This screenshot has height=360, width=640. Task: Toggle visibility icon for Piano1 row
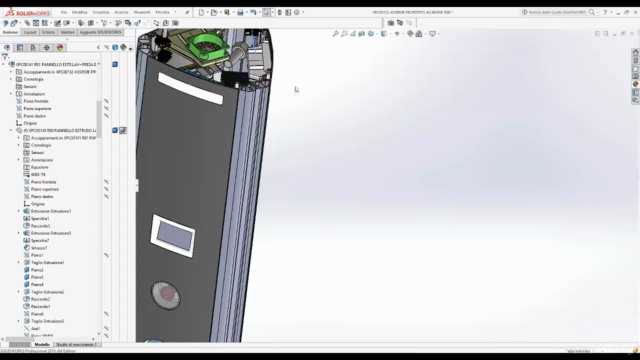(x=106, y=255)
